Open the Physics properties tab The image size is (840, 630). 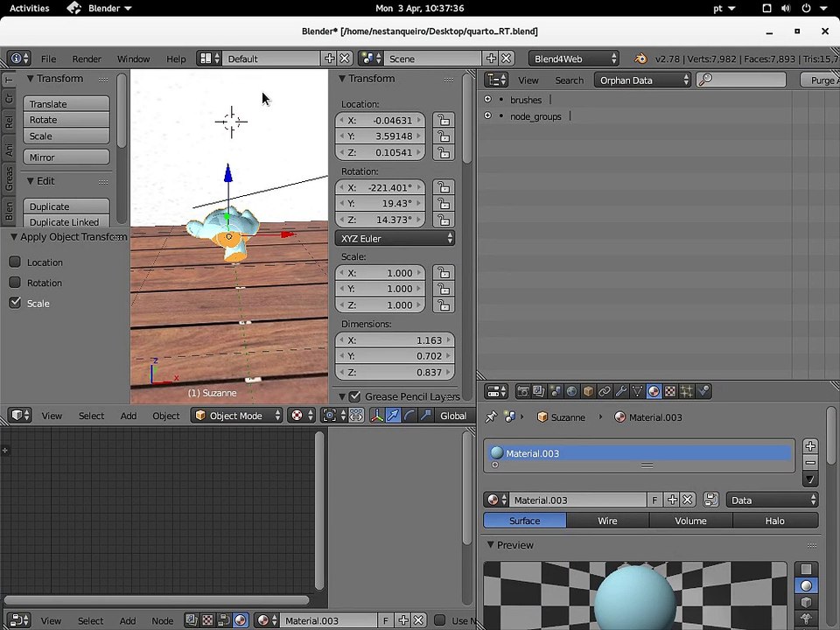pyautogui.click(x=703, y=392)
